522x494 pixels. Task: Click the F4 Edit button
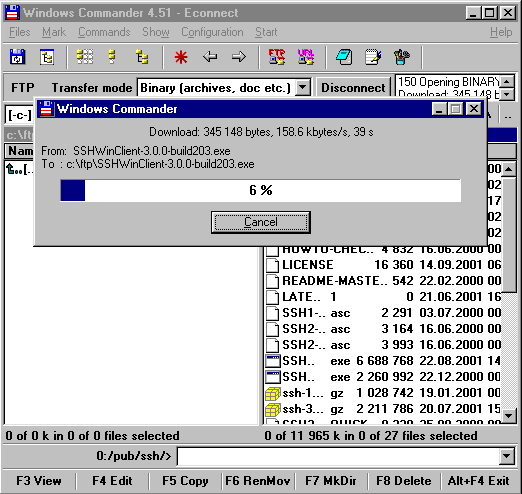tap(112, 481)
